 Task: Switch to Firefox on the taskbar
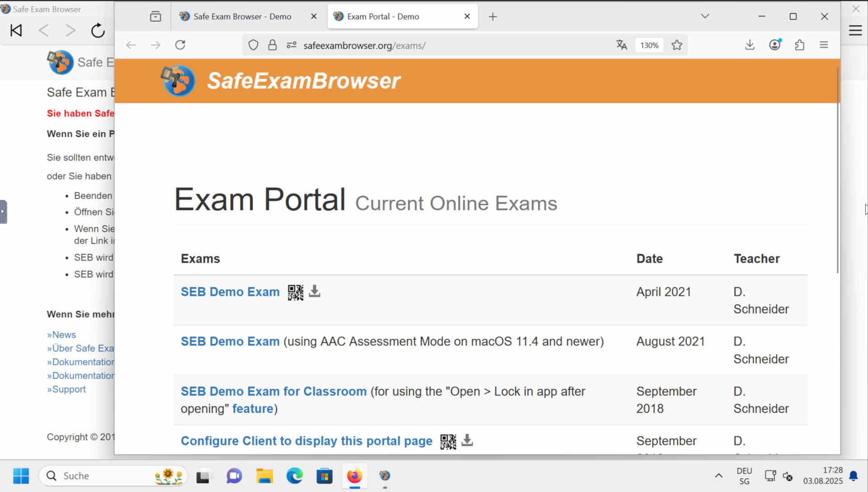[354, 476]
